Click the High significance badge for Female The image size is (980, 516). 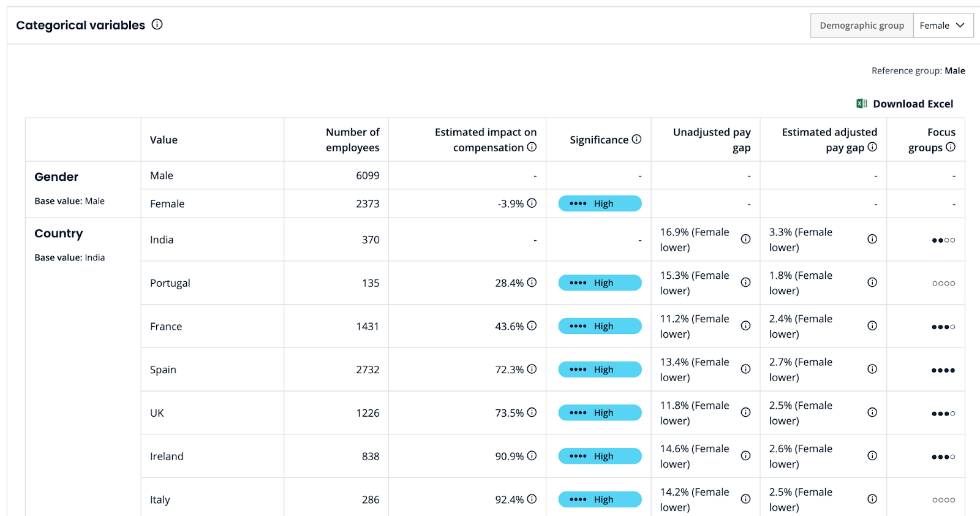600,203
